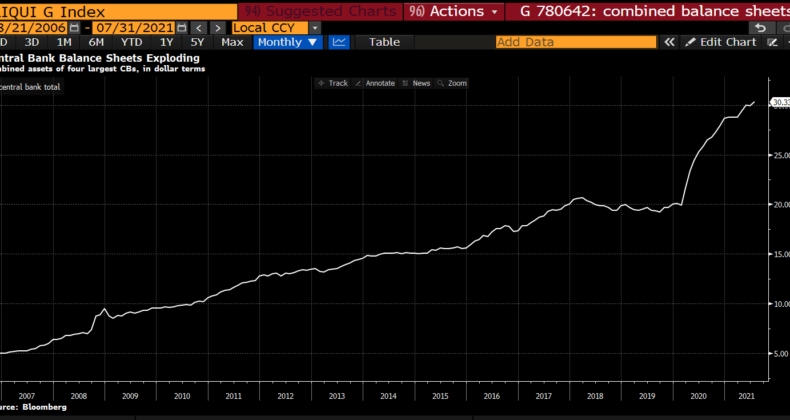Open the start date calendar picker
The width and height of the screenshot is (790, 420).
pos(74,27)
